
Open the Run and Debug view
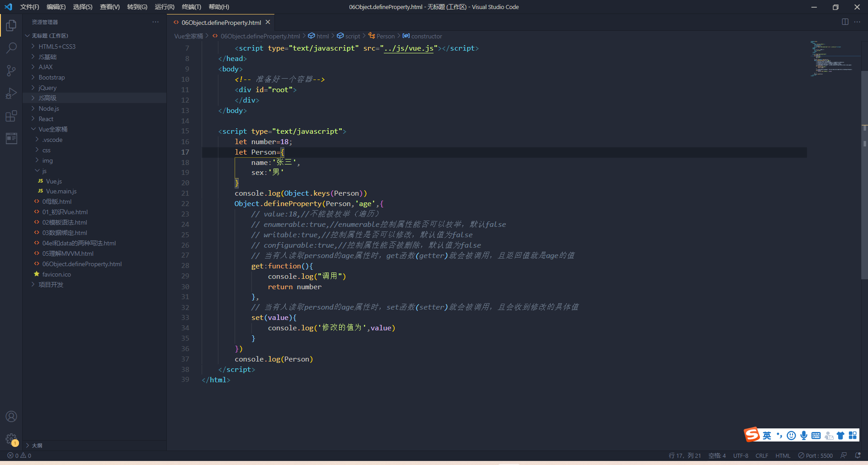pyautogui.click(x=11, y=93)
